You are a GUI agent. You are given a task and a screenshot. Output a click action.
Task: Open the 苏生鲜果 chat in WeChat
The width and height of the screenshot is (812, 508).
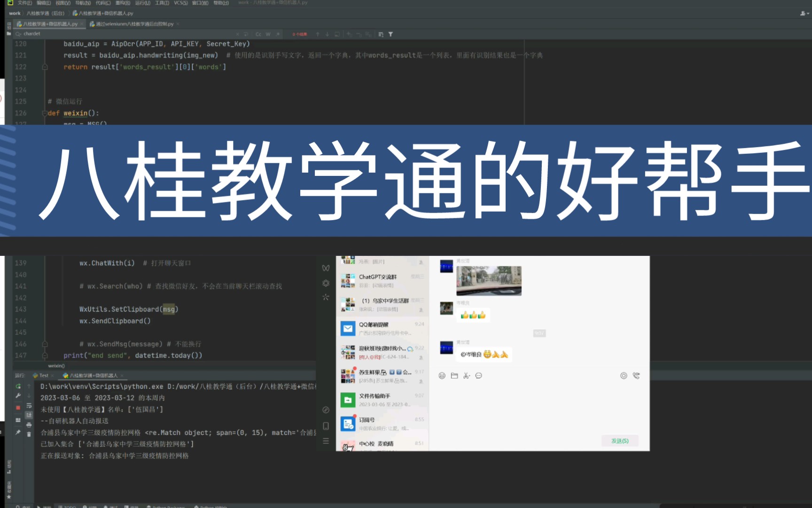tap(383, 376)
